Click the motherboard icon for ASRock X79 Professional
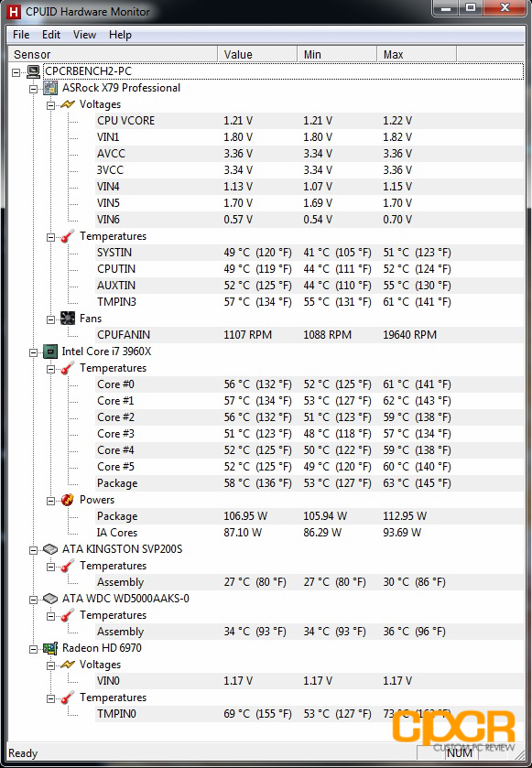Viewport: 532px width, 768px height. point(50,88)
